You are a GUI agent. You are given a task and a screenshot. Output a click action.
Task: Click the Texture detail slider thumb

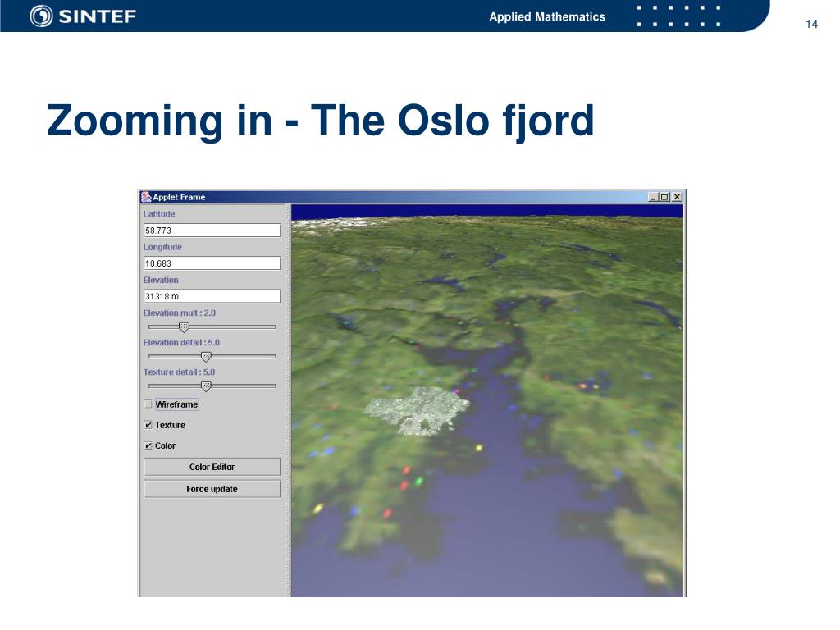click(206, 386)
